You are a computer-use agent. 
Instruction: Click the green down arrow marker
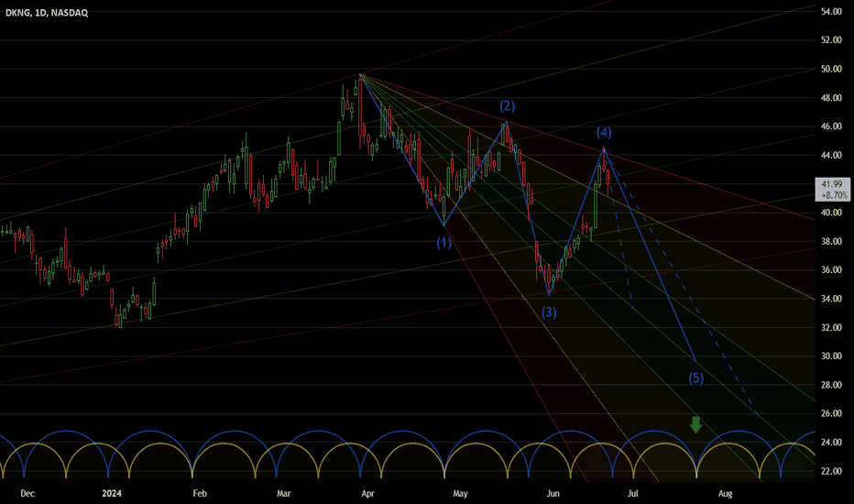695,424
